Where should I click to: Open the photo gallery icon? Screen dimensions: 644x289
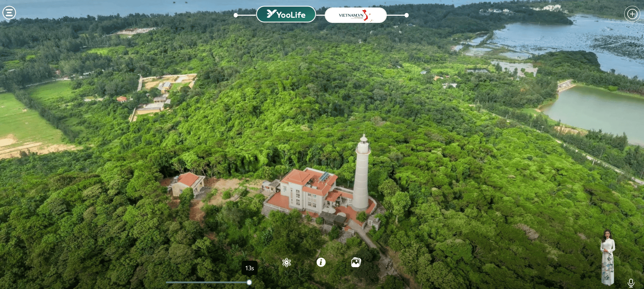tap(356, 262)
